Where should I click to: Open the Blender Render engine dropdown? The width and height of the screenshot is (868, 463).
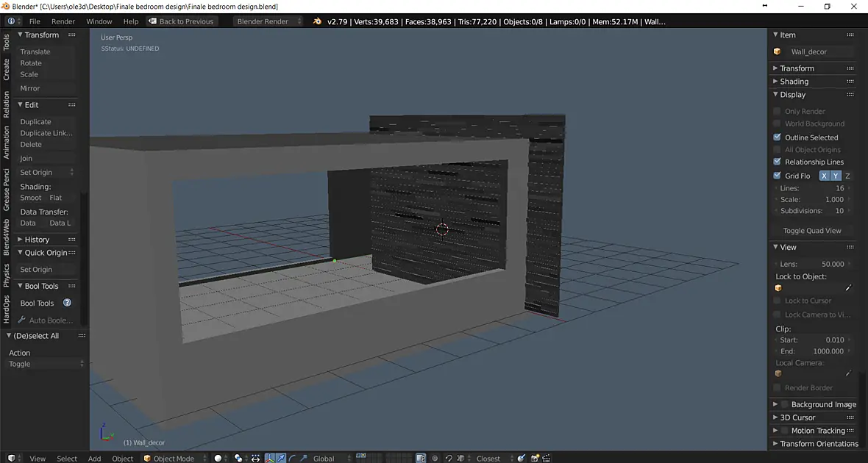pos(268,21)
